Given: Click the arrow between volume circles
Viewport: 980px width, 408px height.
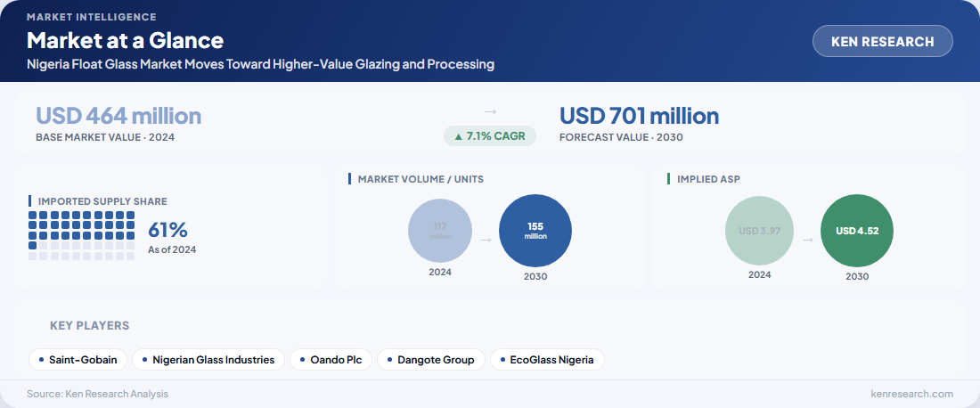Looking at the screenshot, I should [486, 240].
